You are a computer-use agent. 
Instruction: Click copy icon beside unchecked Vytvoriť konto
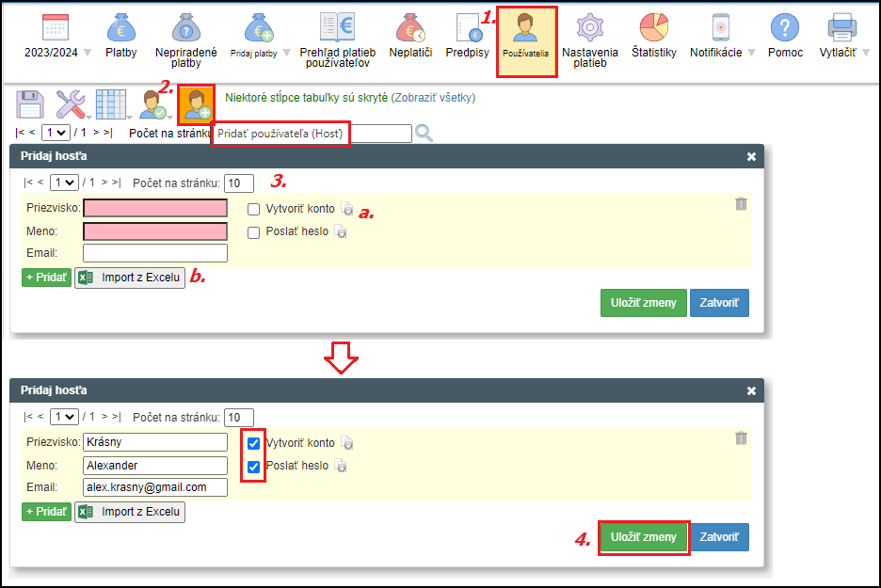click(x=347, y=208)
